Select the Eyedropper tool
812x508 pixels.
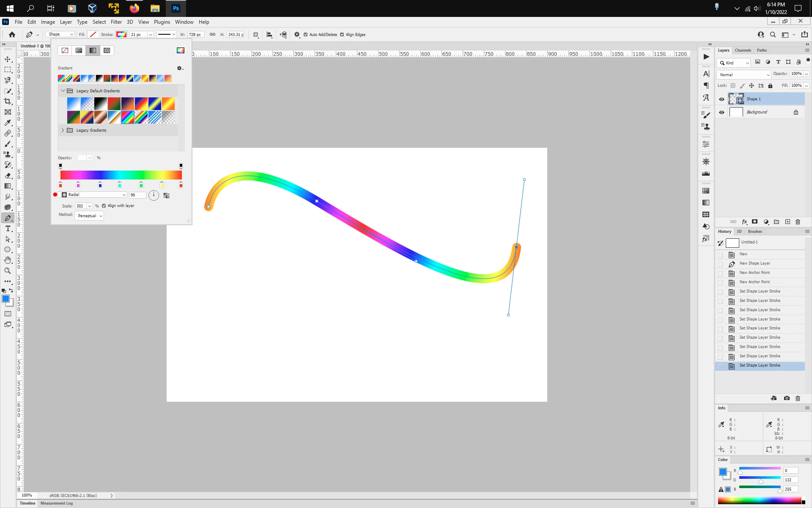coord(8,123)
